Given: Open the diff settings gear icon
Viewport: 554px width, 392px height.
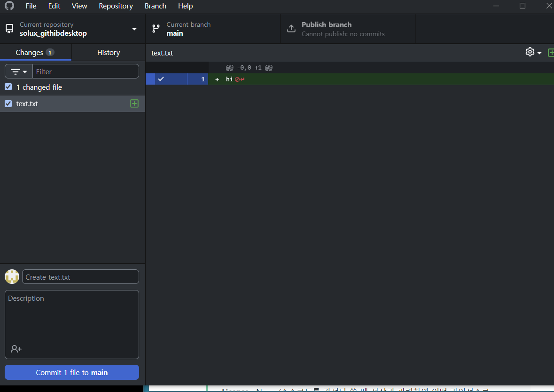Looking at the screenshot, I should coord(530,52).
